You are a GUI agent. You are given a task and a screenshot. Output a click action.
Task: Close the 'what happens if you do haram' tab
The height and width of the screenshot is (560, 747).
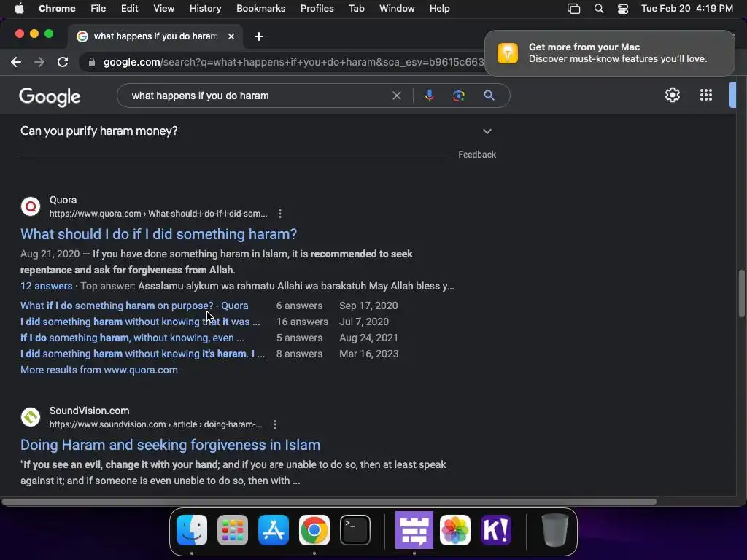231,36
